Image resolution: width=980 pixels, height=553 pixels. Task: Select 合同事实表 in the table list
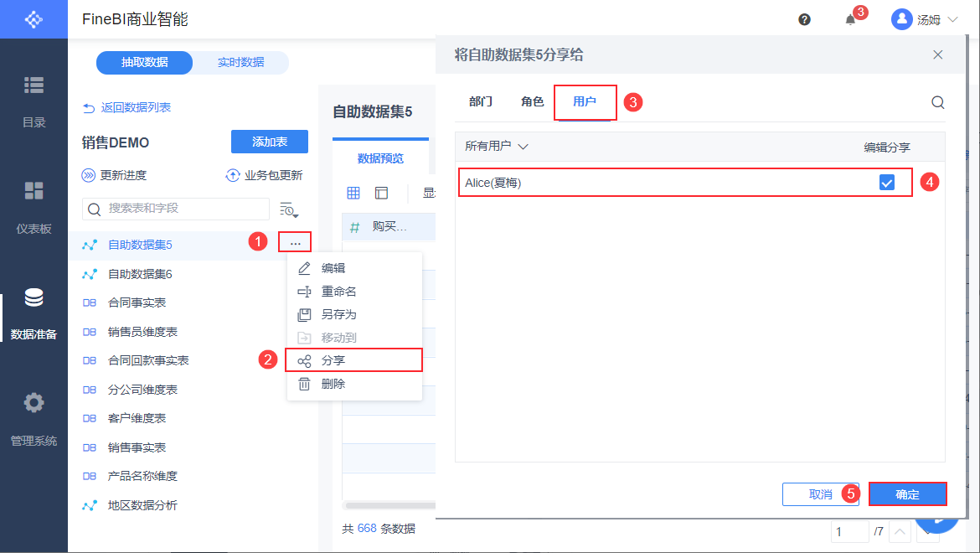point(137,302)
